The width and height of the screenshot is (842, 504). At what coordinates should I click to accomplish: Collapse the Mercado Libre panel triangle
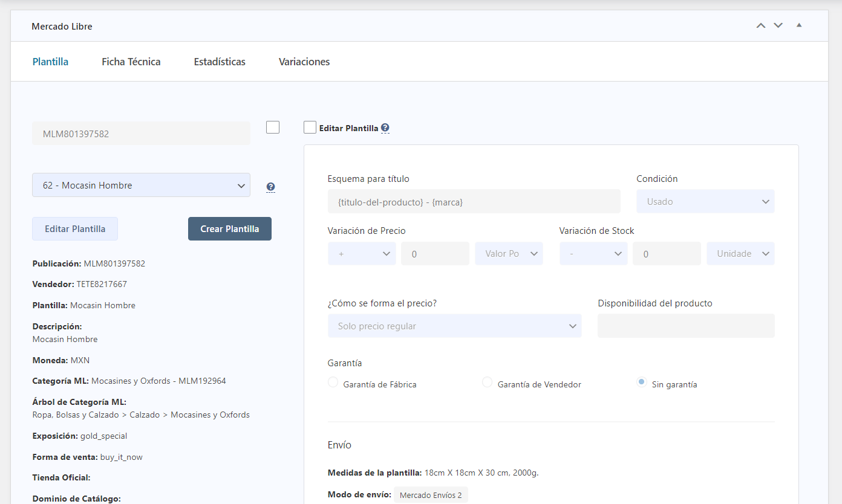point(799,25)
